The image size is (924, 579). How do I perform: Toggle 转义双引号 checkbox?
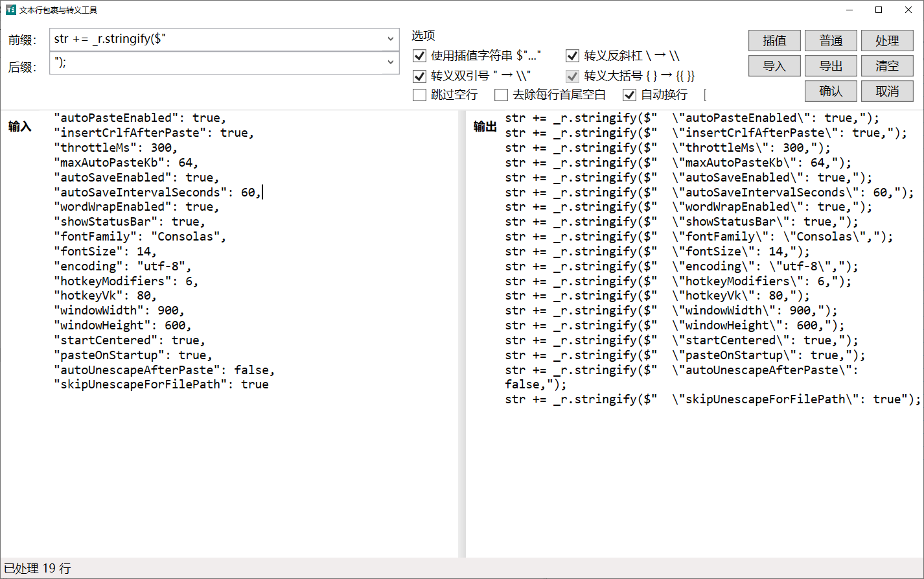420,76
